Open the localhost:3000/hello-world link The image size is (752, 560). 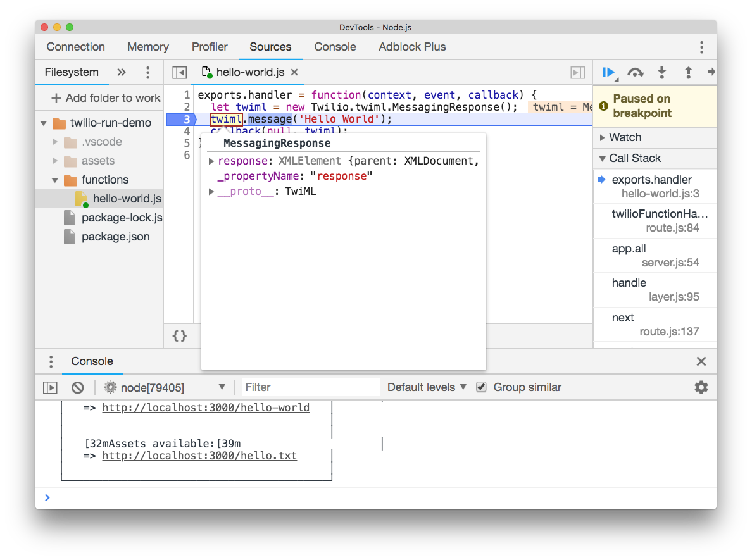point(206,408)
